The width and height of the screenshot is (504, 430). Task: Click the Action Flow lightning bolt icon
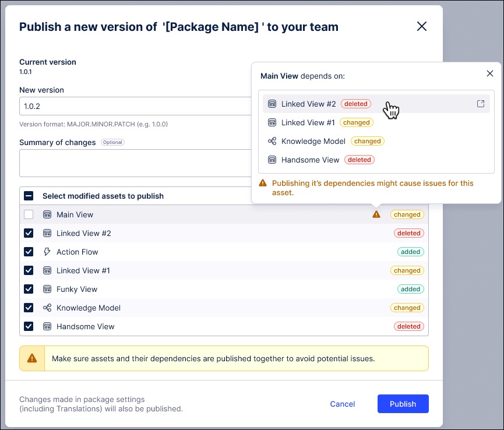click(47, 252)
